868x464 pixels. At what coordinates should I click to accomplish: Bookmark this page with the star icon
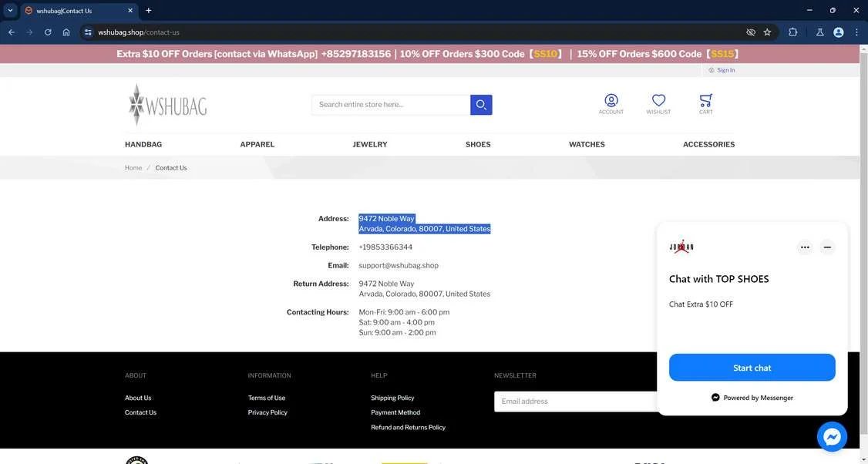click(767, 32)
